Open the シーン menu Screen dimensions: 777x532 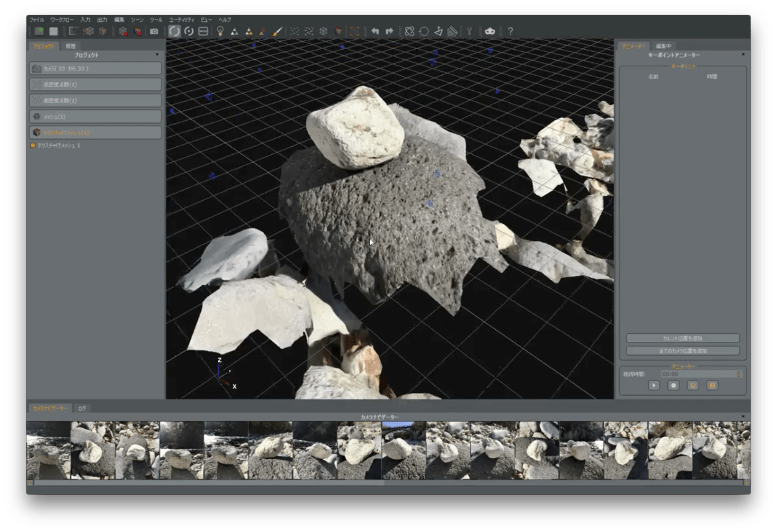tap(137, 20)
